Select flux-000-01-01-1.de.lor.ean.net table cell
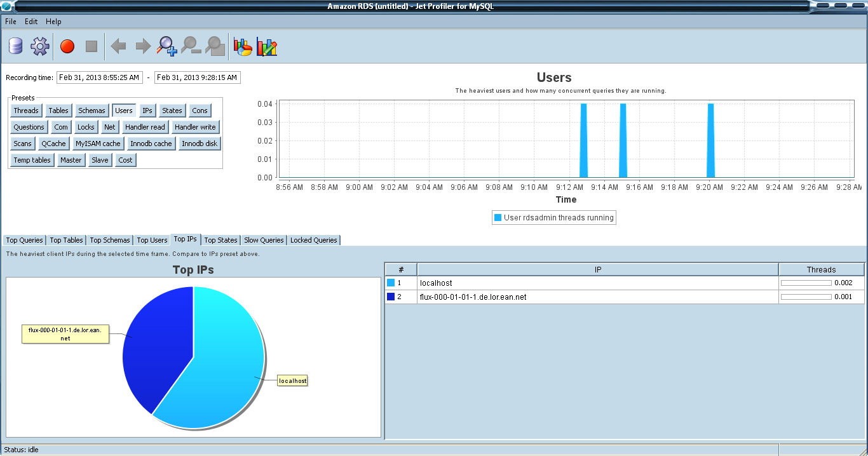Viewport: 868px width, 456px height. pyautogui.click(x=598, y=297)
